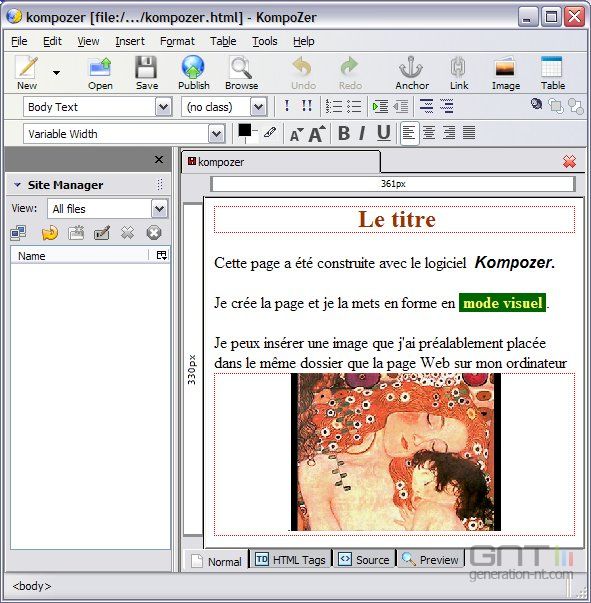Toggle Bold formatting

344,133
